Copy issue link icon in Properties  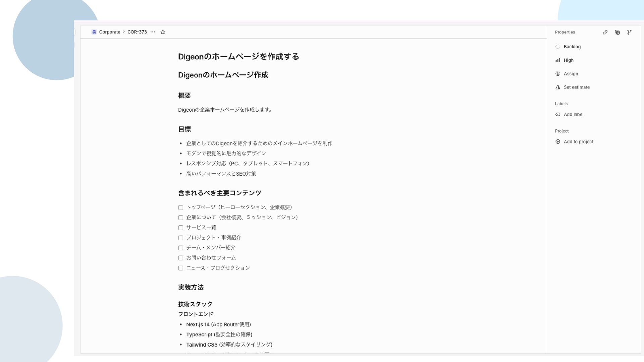[605, 32]
